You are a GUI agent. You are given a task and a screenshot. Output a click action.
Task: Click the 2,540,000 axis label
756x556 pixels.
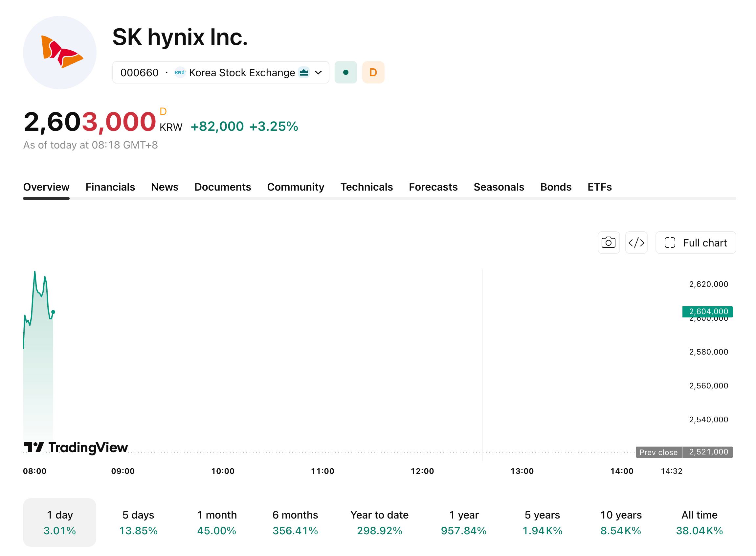(x=709, y=420)
